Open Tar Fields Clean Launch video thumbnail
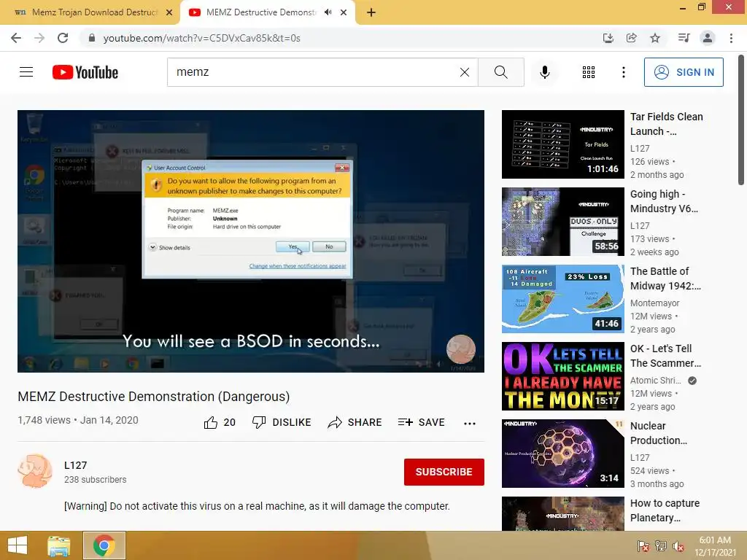The image size is (747, 560). point(562,144)
